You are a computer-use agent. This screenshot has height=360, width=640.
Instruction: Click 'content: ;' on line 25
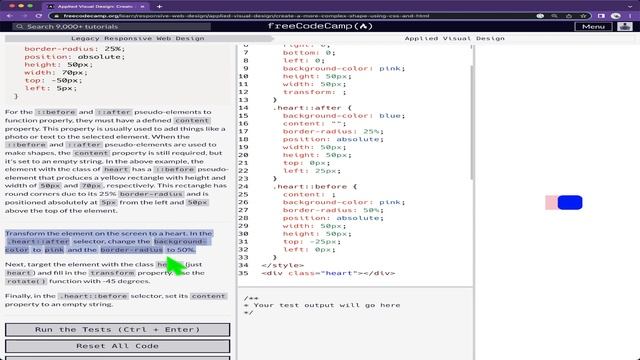(x=309, y=195)
